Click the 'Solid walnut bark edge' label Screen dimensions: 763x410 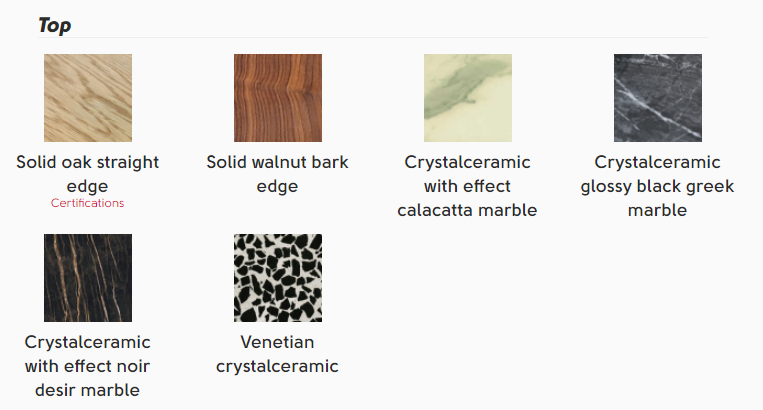(278, 174)
